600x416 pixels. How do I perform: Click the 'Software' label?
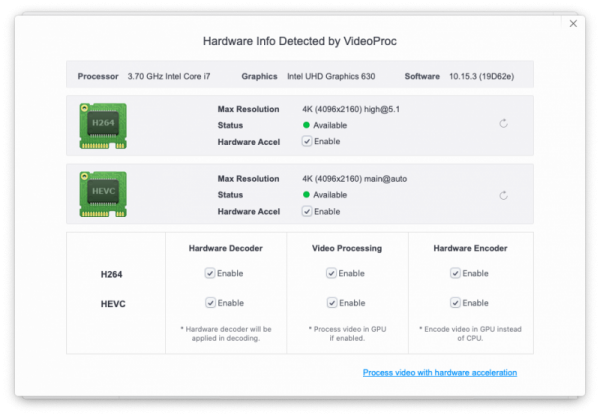422,76
